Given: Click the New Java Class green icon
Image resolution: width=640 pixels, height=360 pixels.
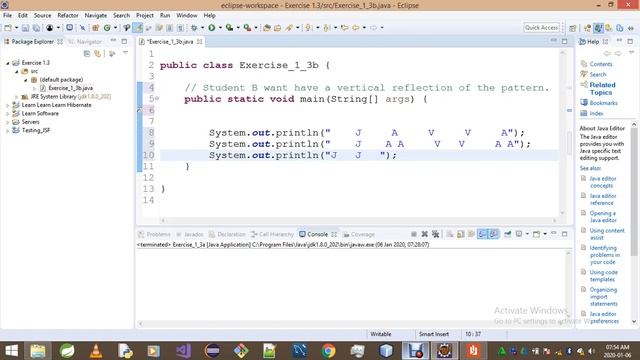Looking at the screenshot, I should [x=107, y=28].
